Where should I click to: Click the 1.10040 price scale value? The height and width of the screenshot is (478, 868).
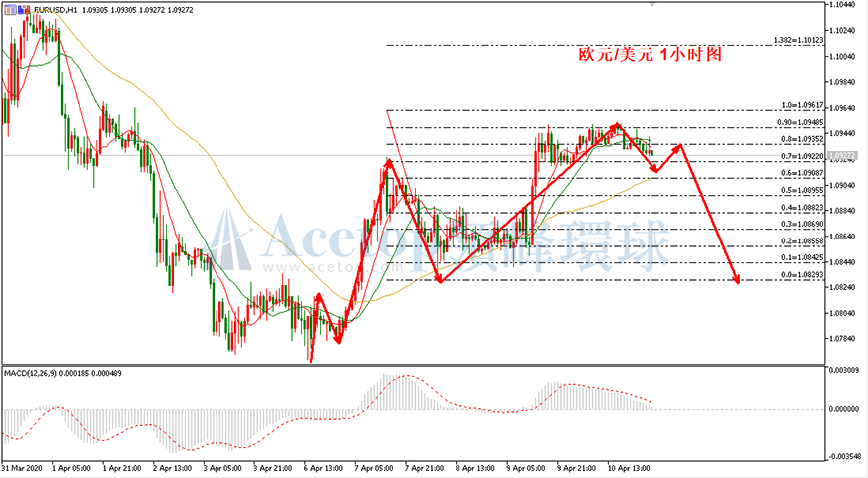pyautogui.click(x=842, y=57)
